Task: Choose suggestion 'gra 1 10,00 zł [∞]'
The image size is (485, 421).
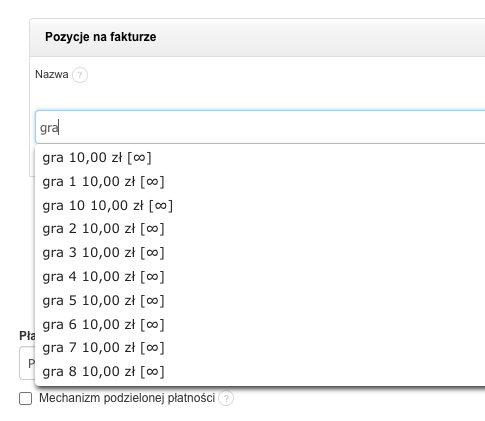Action: 260,182
